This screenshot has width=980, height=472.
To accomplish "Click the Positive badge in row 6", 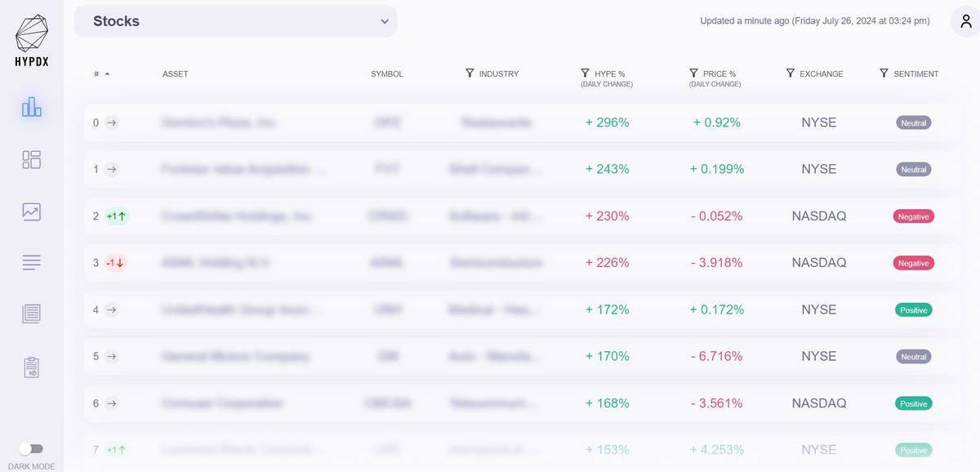I will tap(914, 403).
